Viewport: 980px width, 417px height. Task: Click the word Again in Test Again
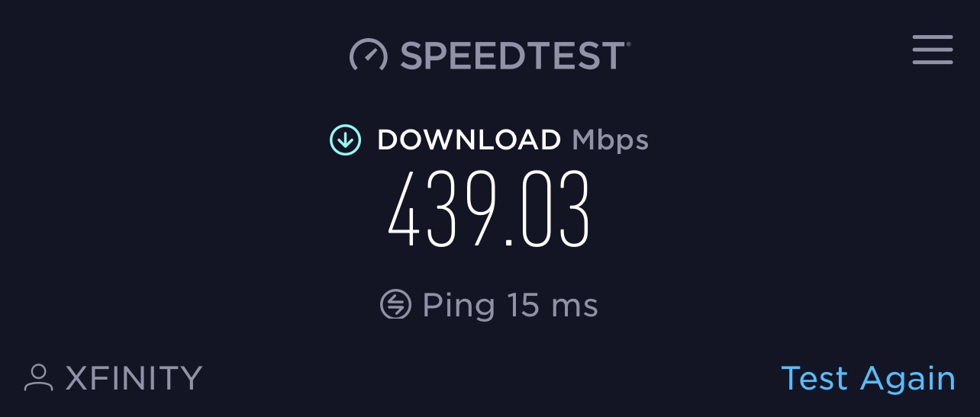click(x=907, y=380)
